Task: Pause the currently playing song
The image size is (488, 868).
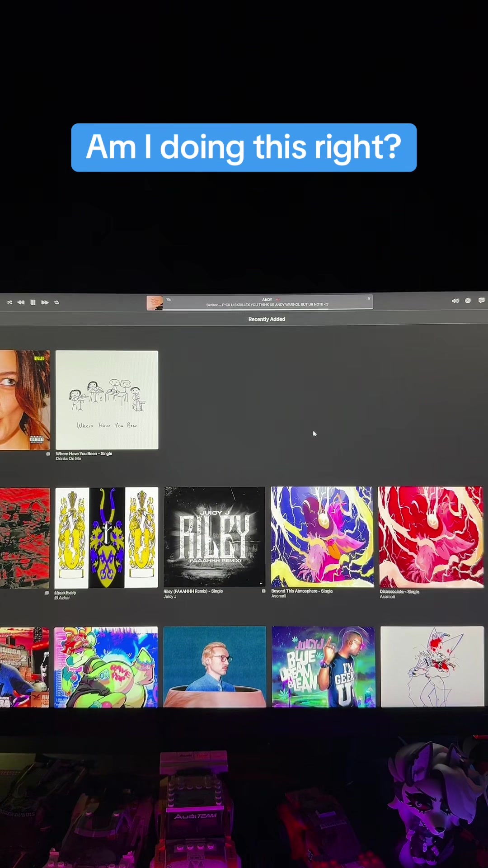Action: pos(33,302)
